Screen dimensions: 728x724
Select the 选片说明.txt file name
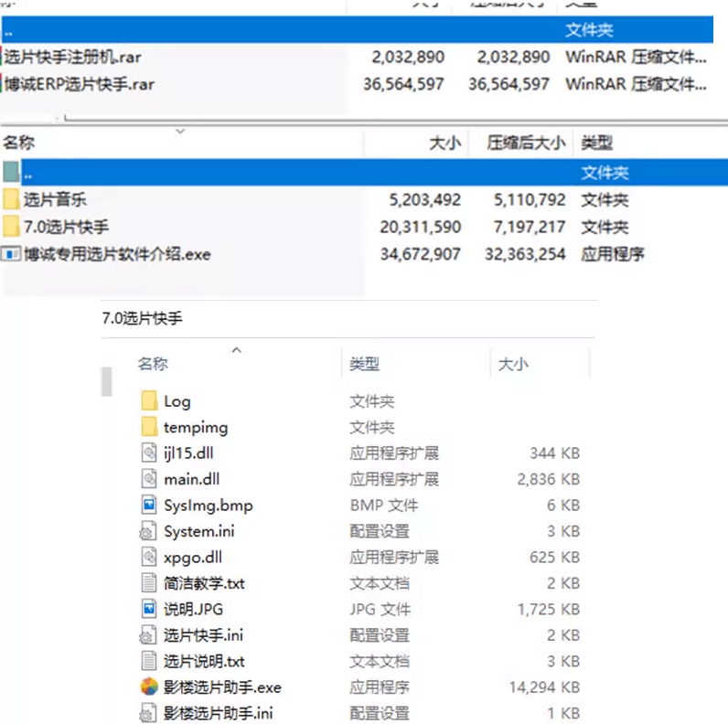[204, 661]
